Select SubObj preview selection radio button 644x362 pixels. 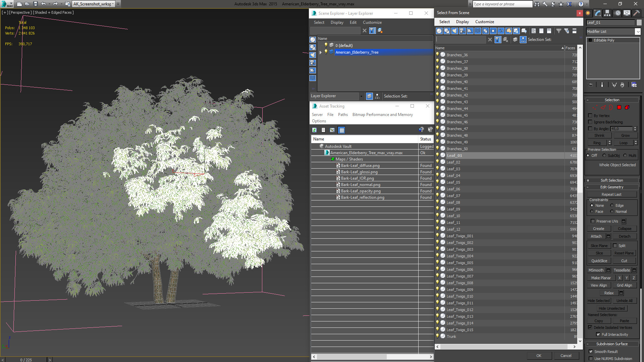coord(604,156)
